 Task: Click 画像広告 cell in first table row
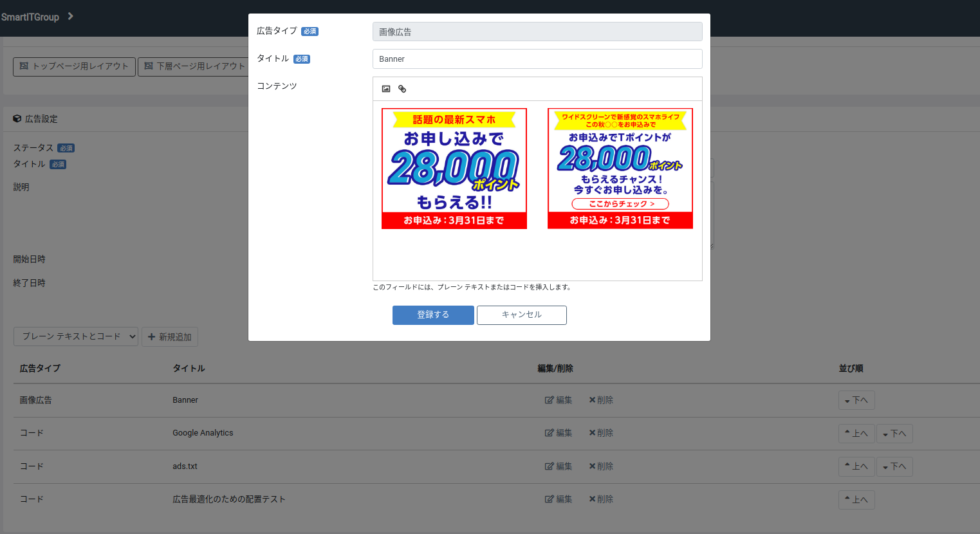pyautogui.click(x=35, y=400)
